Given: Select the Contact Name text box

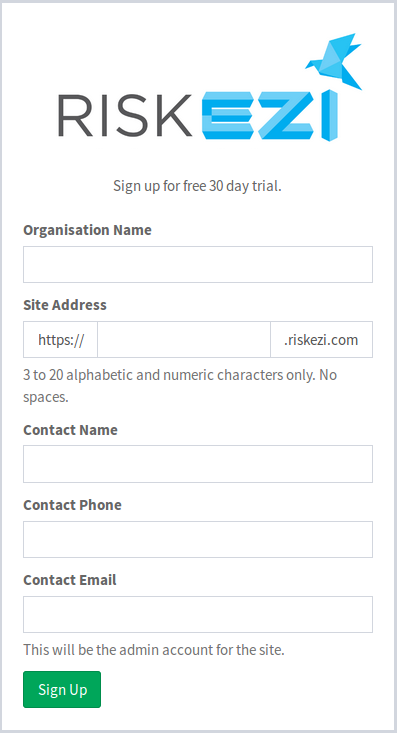Looking at the screenshot, I should [x=198, y=464].
